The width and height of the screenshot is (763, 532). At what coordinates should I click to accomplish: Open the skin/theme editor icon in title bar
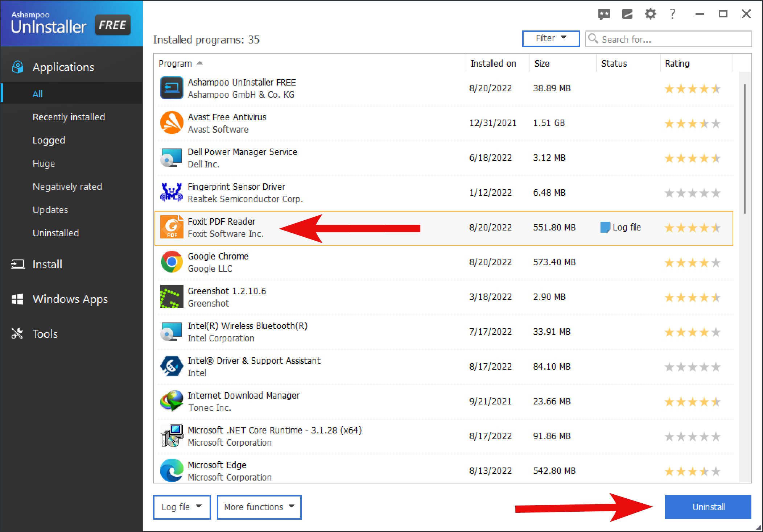tap(627, 14)
